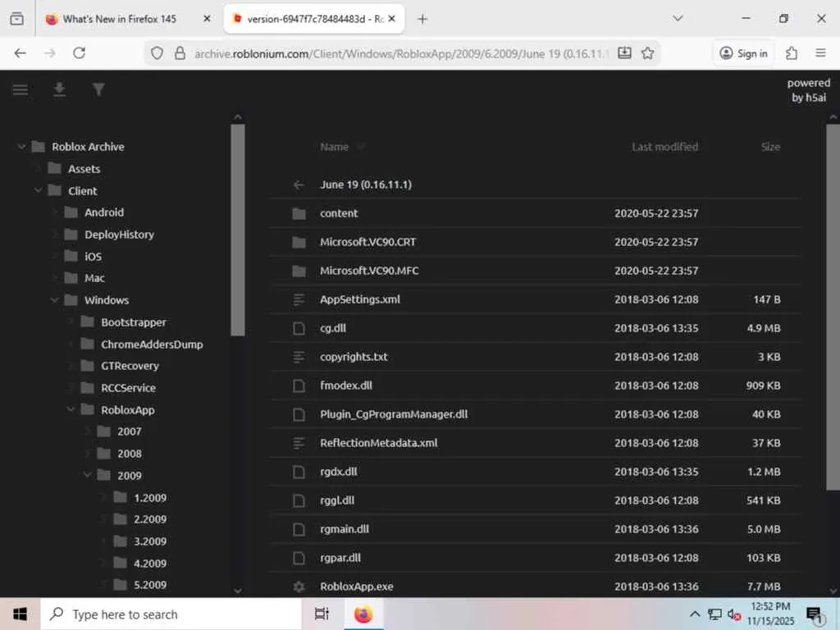This screenshot has height=630, width=840.
Task: Open Windows Start menu
Action: pyautogui.click(x=20, y=614)
